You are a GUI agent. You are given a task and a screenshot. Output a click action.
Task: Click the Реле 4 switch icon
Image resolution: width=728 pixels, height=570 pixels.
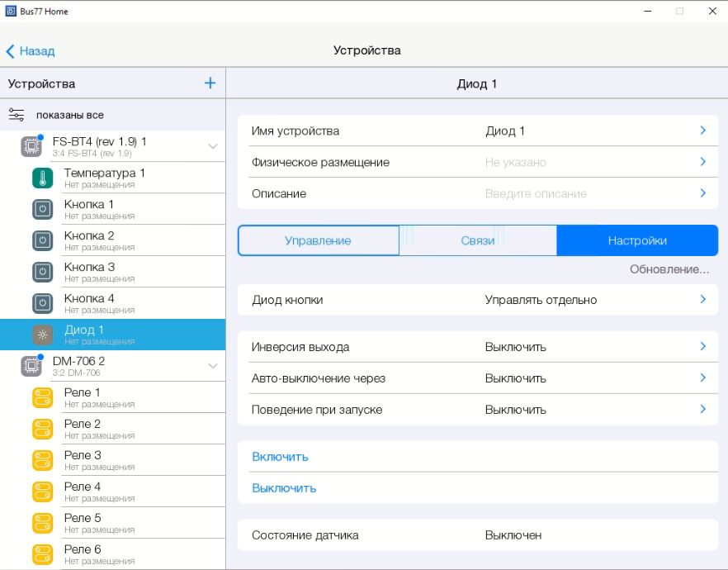coord(42,492)
